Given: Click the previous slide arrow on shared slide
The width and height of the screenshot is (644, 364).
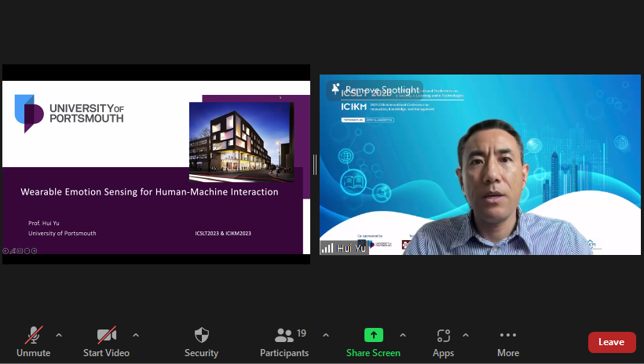Looking at the screenshot, I should pyautogui.click(x=5, y=251).
